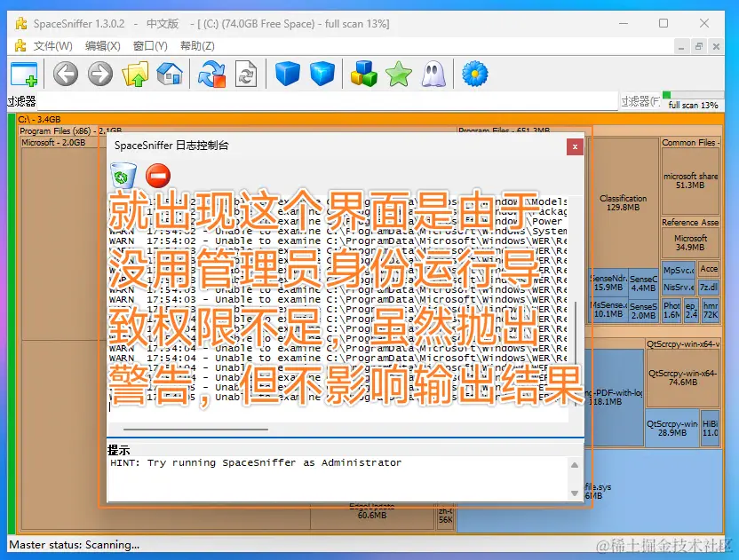Select the microsoft shared 51.3MB block
The image size is (739, 560).
tap(690, 181)
